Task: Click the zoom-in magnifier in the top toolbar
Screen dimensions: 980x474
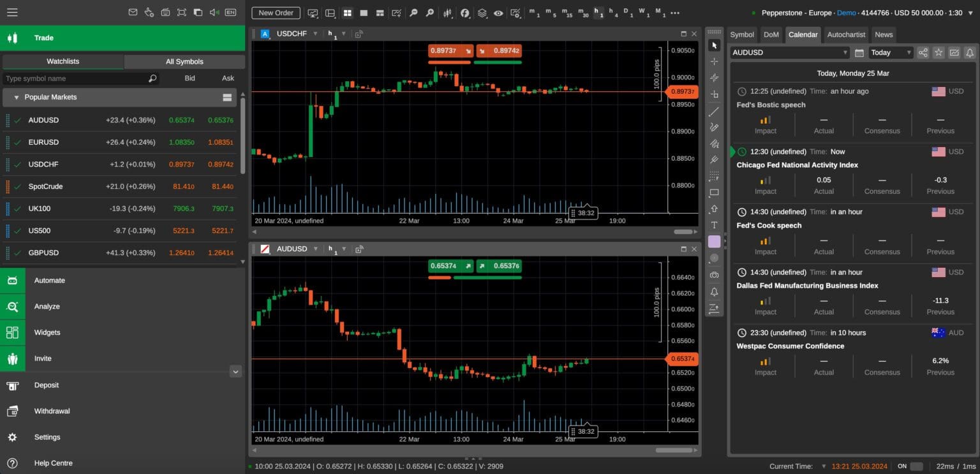Action: (429, 13)
